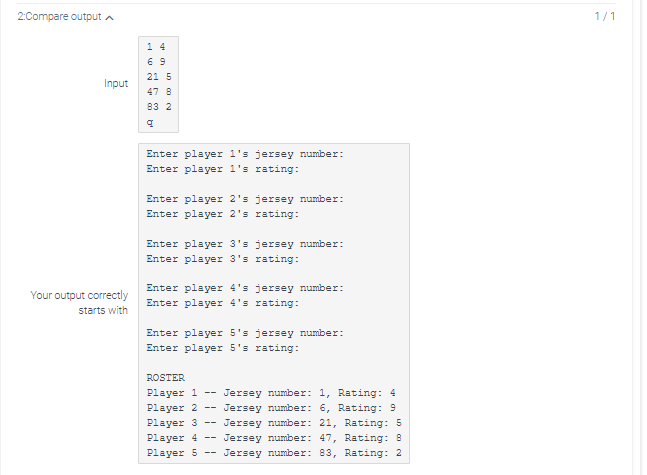Click 'Enter player 4's rating:' line

pos(223,303)
